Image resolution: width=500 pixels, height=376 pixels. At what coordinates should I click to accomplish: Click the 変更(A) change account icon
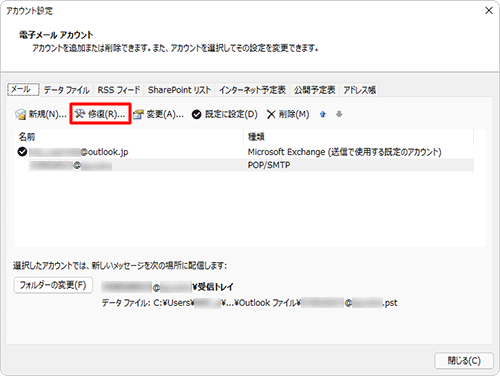138,114
